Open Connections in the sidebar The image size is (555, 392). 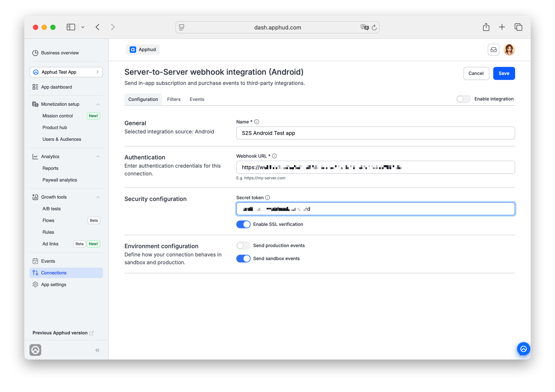coord(66,273)
